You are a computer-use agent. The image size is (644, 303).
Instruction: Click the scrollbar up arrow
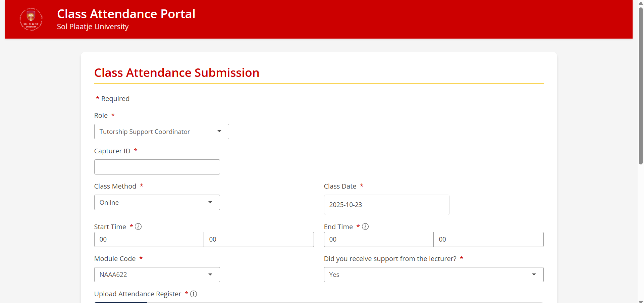[641, 3]
